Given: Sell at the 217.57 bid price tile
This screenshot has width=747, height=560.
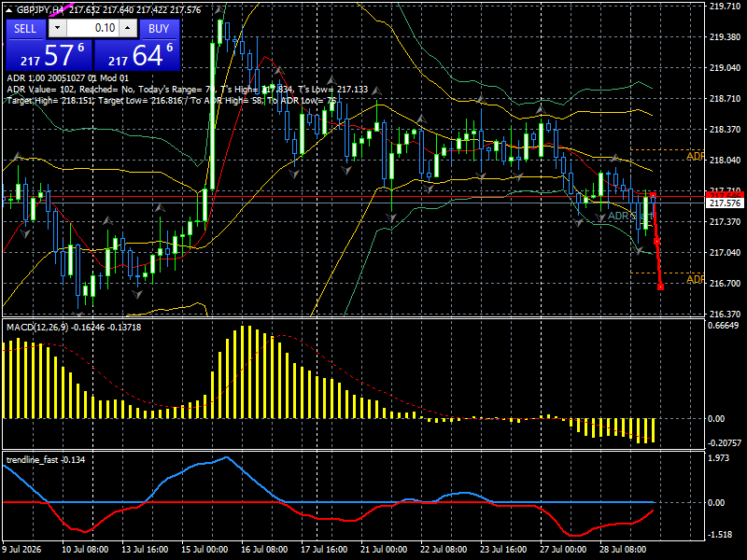Looking at the screenshot, I should click(x=49, y=55).
